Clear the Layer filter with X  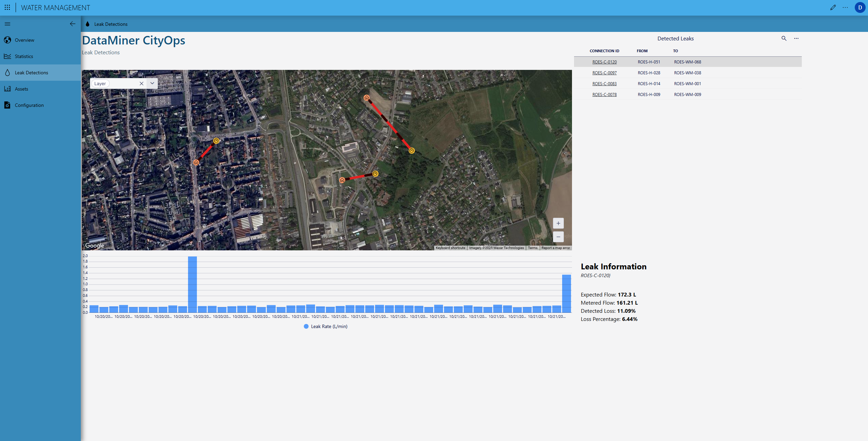142,83
